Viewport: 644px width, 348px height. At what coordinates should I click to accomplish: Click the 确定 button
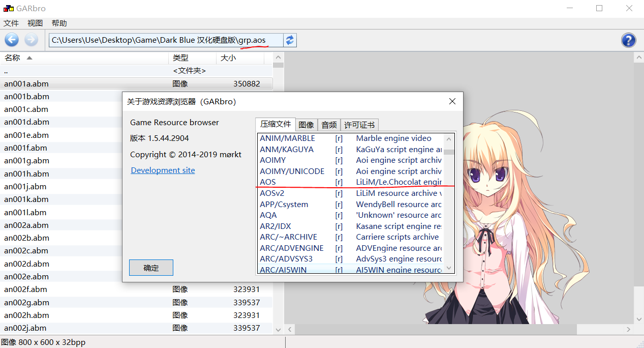tap(151, 268)
